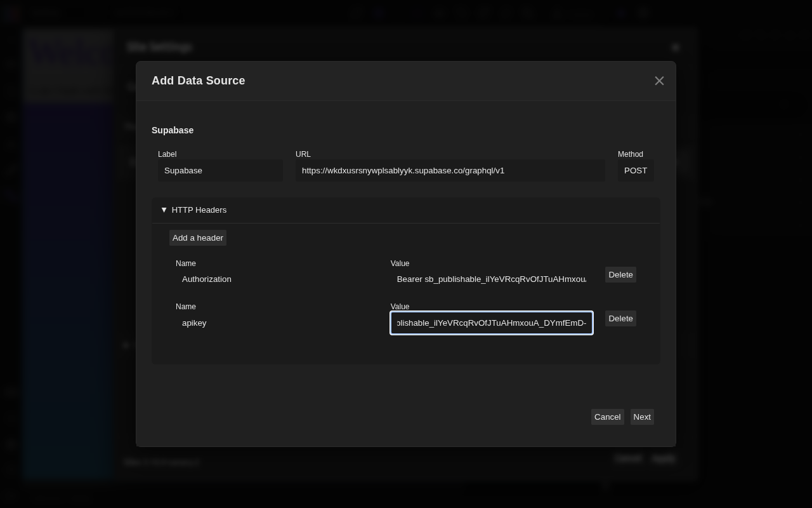This screenshot has width=812, height=508.
Task: Click the Add a header button
Action: 198,238
